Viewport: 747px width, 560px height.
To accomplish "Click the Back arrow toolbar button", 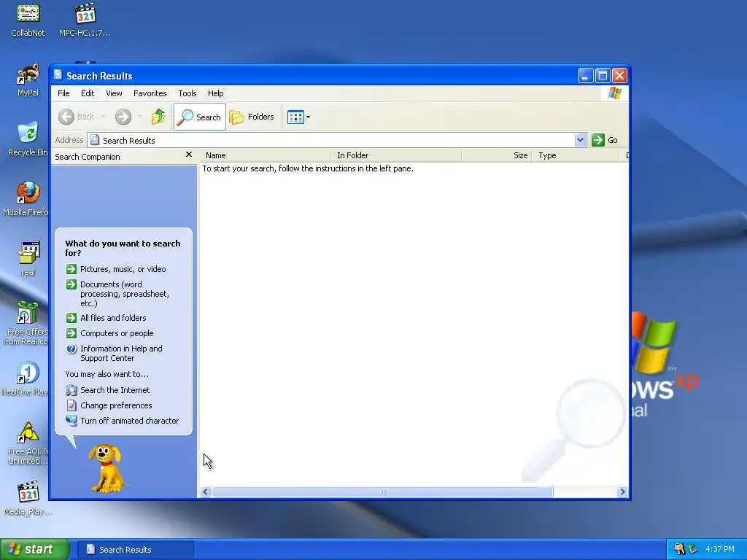I will [x=76, y=117].
